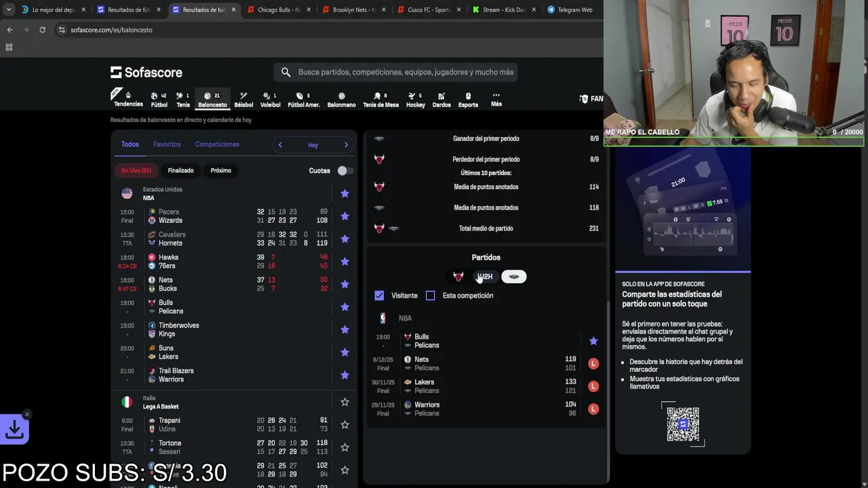
Task: Open the Estados Unidos NBA league link
Action: pos(162,194)
